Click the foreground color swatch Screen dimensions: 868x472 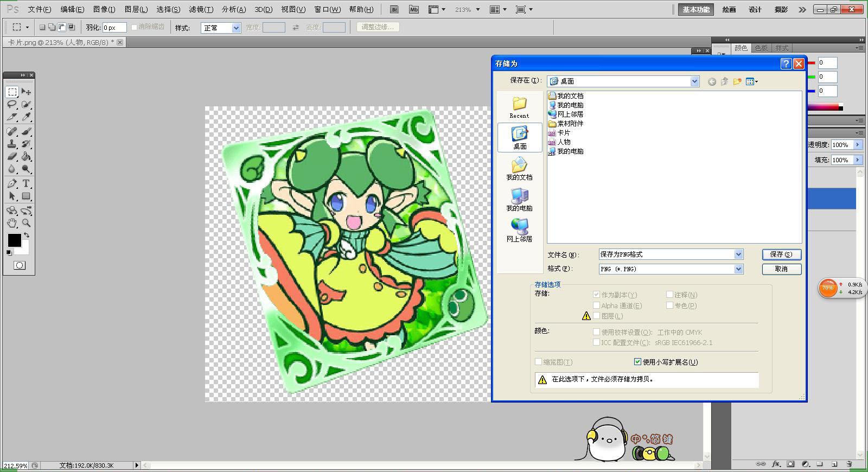pyautogui.click(x=15, y=240)
